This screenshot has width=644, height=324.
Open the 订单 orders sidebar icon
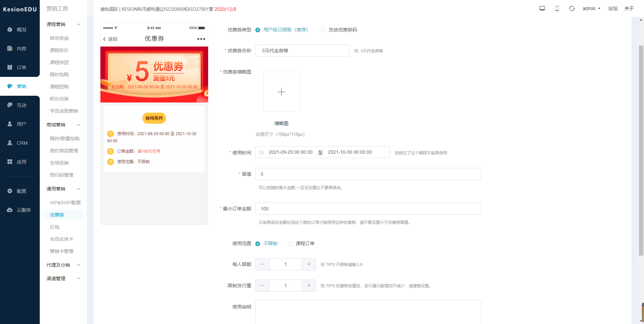(x=10, y=67)
